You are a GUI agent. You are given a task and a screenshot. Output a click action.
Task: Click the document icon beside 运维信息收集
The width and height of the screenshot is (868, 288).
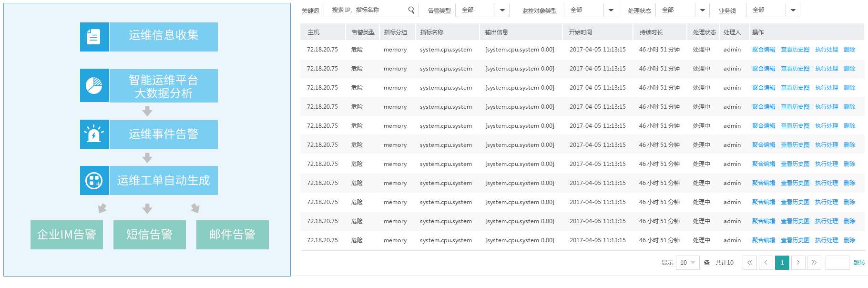[94, 37]
